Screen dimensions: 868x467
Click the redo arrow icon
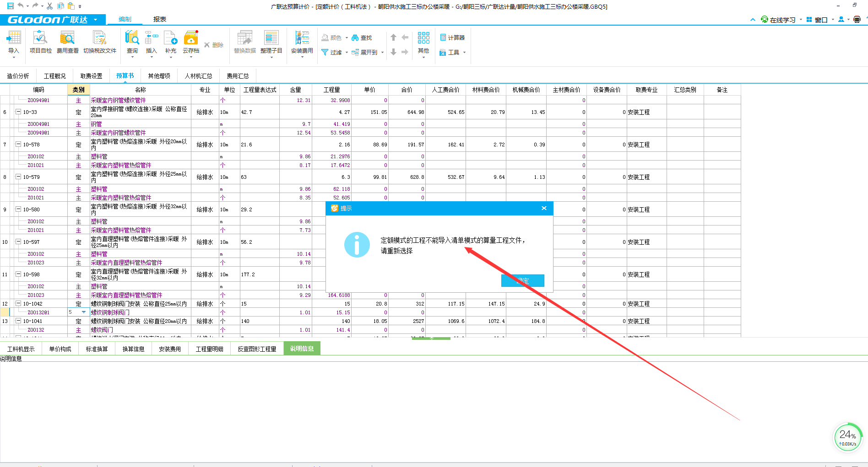click(35, 6)
